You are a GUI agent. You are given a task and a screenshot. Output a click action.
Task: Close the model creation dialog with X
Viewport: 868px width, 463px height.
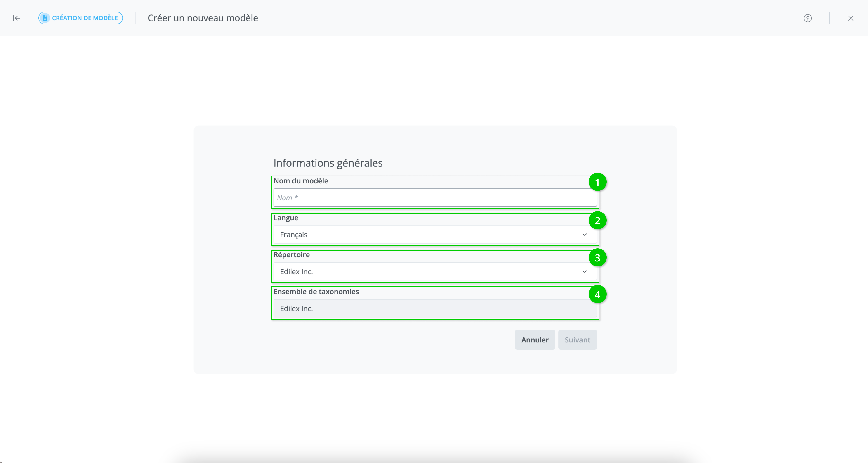pos(850,18)
